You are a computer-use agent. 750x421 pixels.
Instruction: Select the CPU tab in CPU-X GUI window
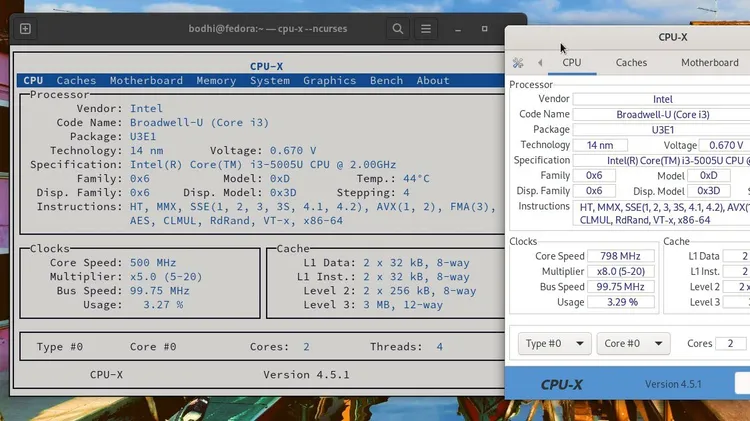[572, 63]
